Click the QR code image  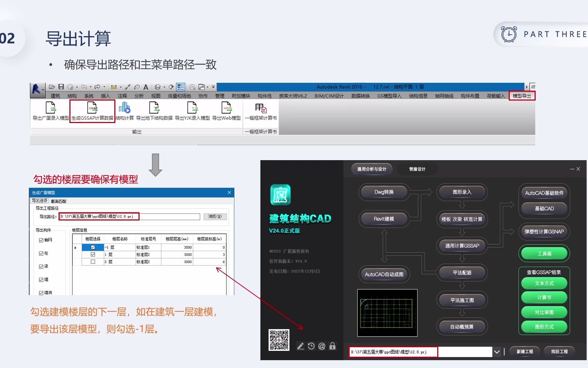(x=279, y=340)
